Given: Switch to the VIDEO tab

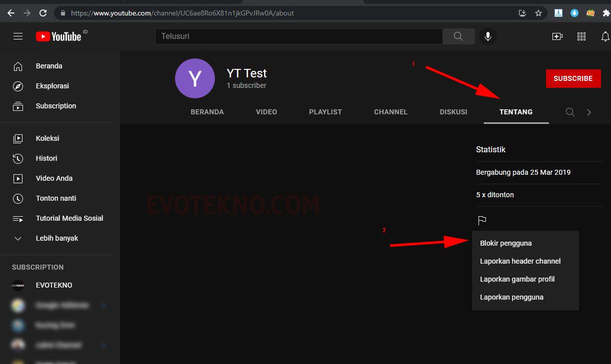Looking at the screenshot, I should pyautogui.click(x=266, y=112).
